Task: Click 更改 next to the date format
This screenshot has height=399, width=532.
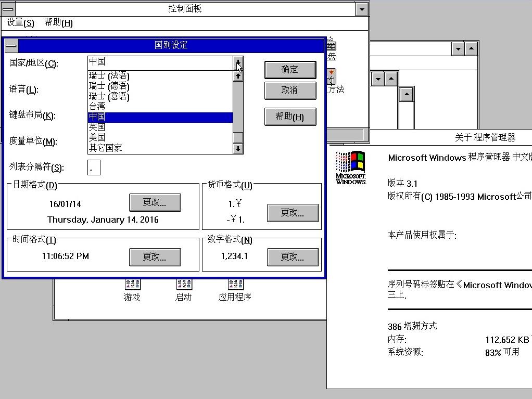Action: point(155,203)
